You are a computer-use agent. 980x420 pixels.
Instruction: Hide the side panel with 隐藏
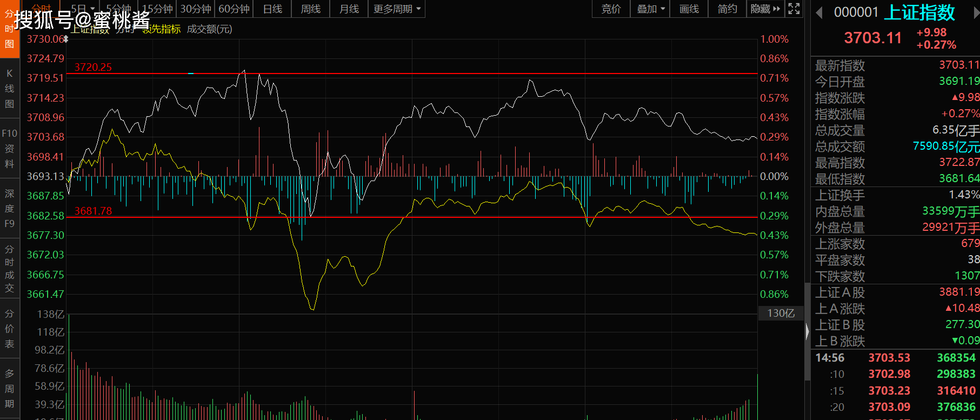pyautogui.click(x=765, y=9)
